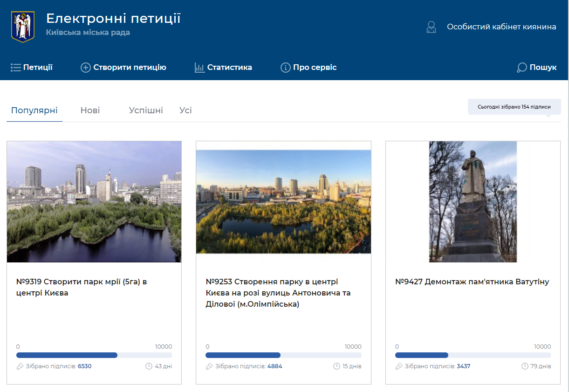Viewport: 569px width, 392px height.
Task: Click the Електронні петиції site title
Action: pos(113,19)
